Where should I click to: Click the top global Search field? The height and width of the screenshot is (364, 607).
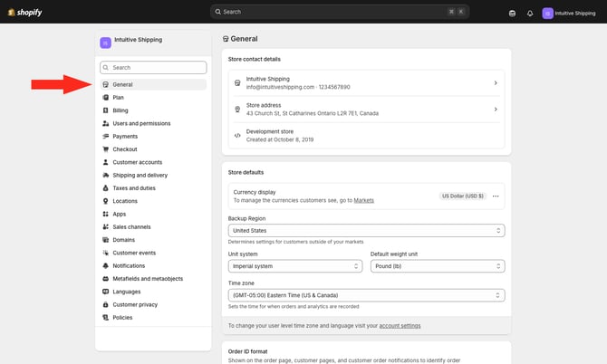tap(340, 12)
